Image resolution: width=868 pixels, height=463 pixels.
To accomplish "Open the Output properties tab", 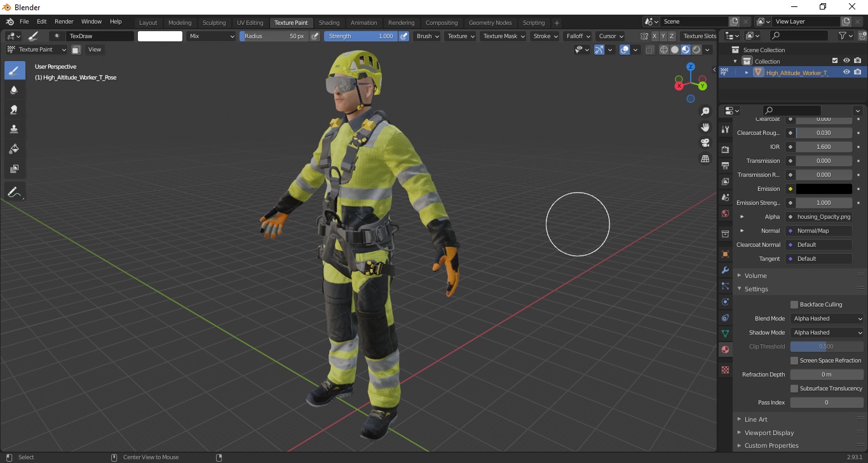I will 726,165.
